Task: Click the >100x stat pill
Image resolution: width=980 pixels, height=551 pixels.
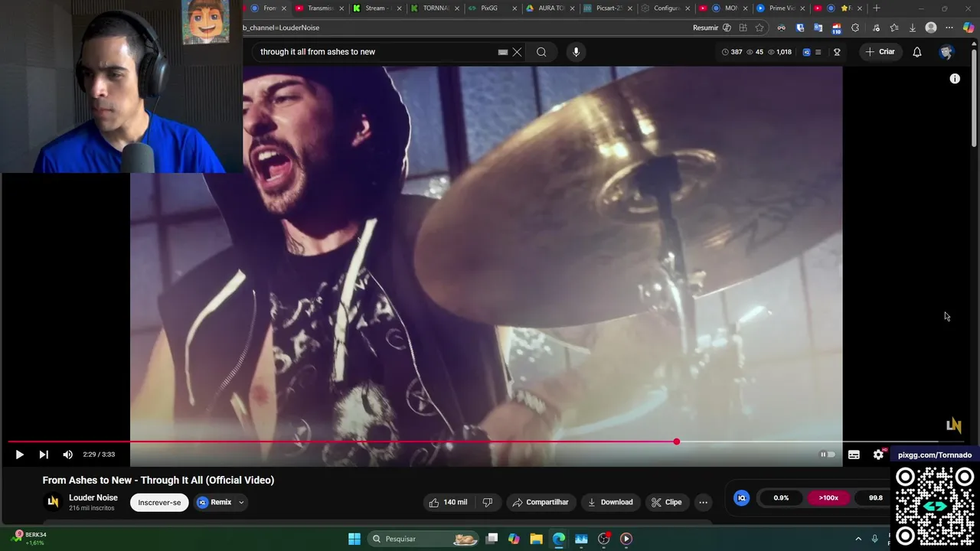Action: pos(828,498)
